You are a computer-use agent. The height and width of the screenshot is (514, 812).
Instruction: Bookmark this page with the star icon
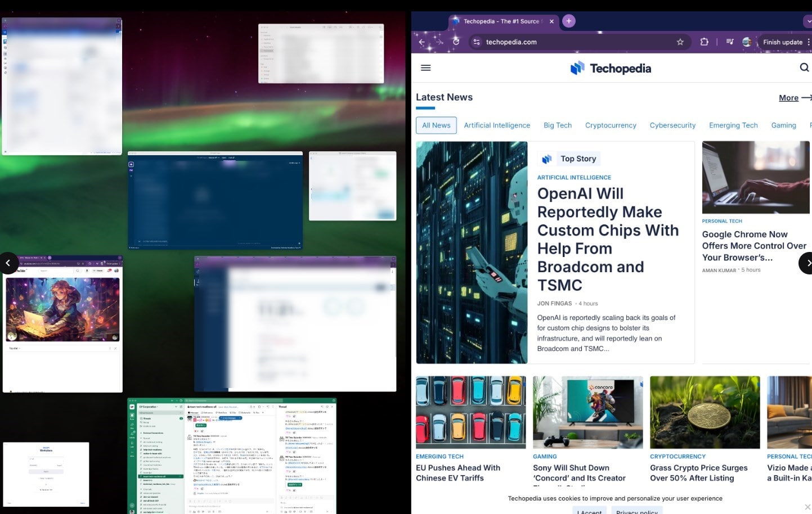[680, 42]
